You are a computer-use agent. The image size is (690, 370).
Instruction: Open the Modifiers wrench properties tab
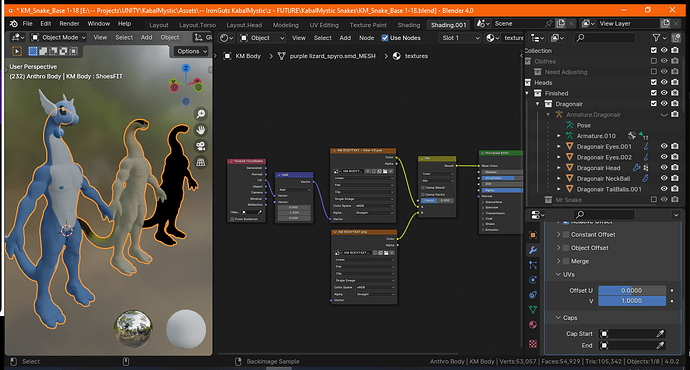(533, 250)
